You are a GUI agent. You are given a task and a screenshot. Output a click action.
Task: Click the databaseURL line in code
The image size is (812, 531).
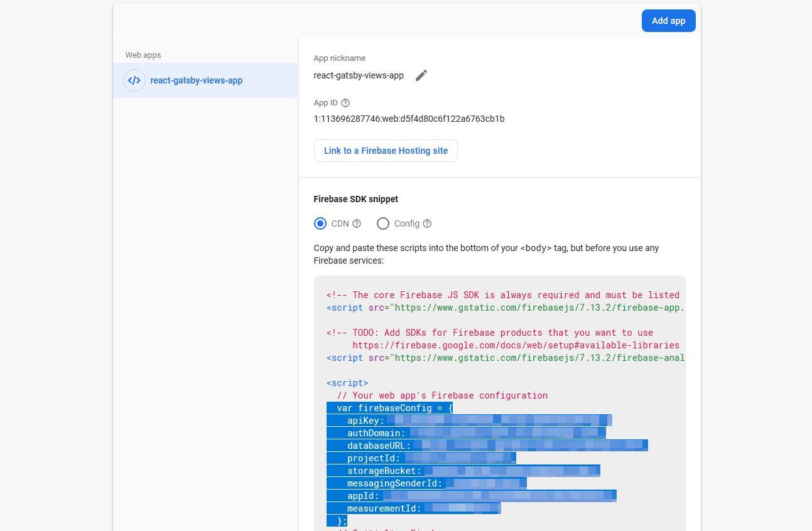click(378, 446)
